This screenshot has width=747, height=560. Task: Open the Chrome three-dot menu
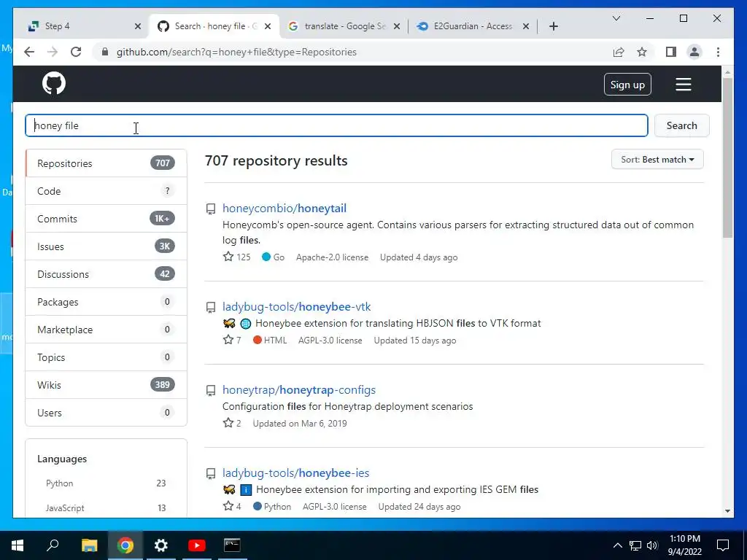point(718,52)
